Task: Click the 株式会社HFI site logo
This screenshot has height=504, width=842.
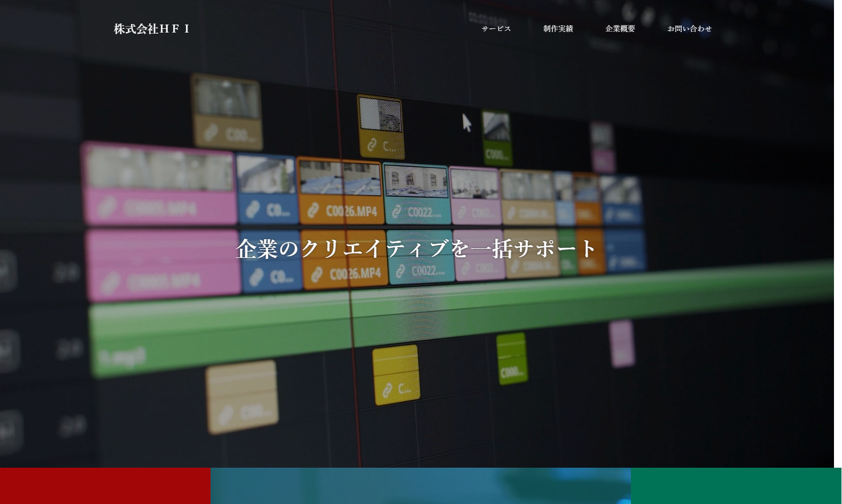Action: [x=152, y=29]
